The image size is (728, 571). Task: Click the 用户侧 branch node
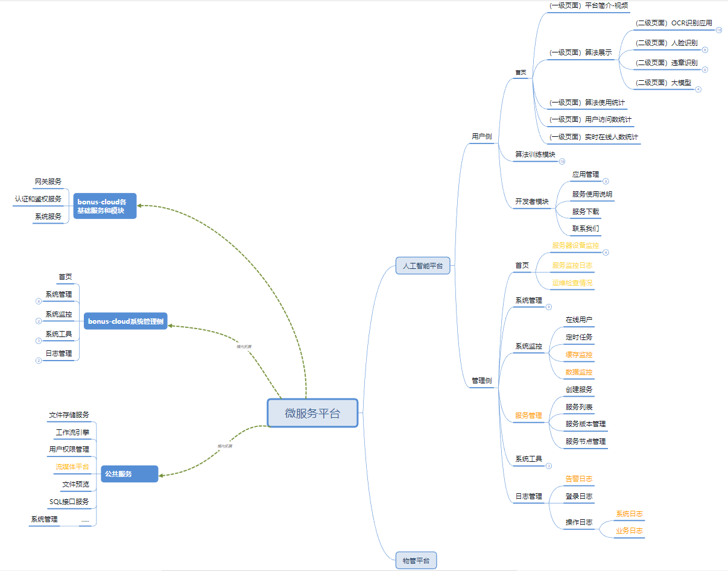pyautogui.click(x=481, y=137)
